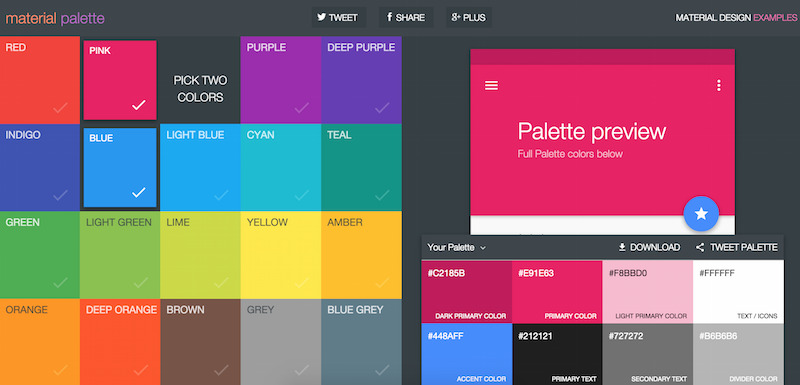Select the Deep Purple color tile

361,80
